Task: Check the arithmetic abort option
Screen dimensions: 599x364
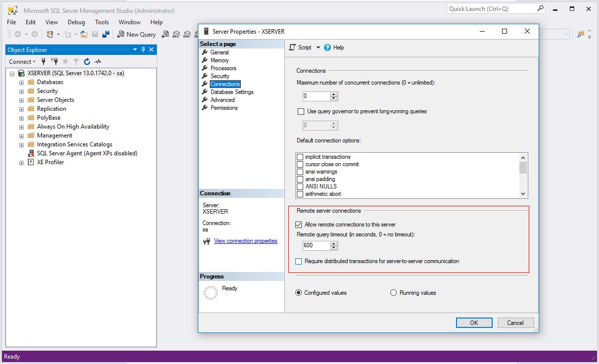Action: pyautogui.click(x=300, y=194)
